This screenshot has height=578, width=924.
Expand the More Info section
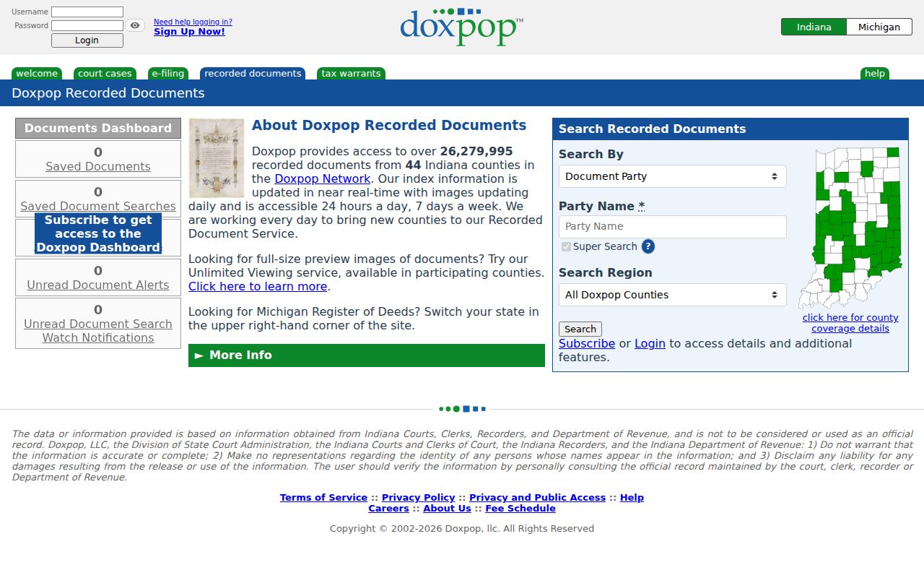tap(367, 355)
